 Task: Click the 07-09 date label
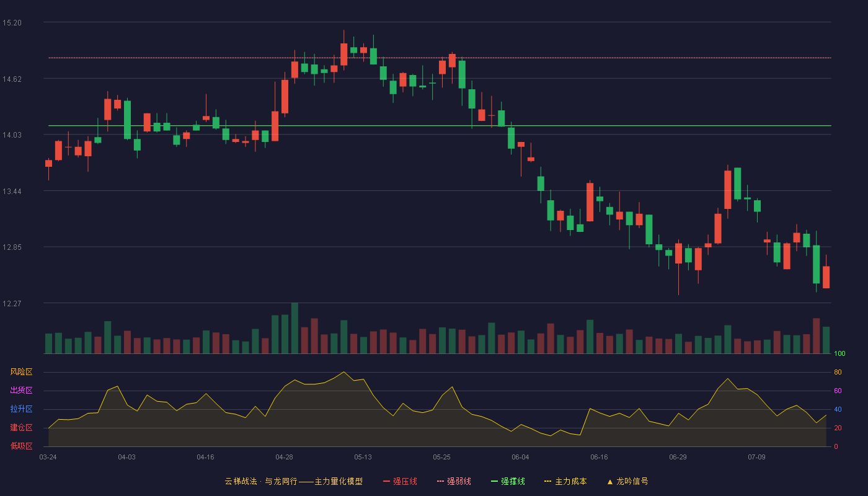tap(756, 457)
